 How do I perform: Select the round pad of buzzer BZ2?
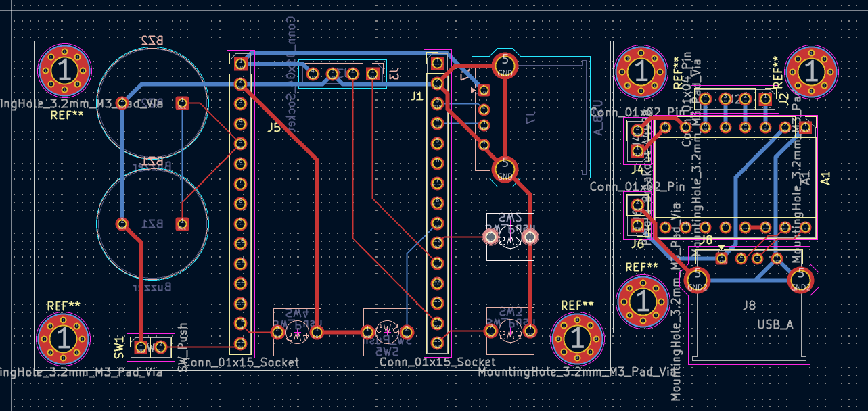point(122,103)
